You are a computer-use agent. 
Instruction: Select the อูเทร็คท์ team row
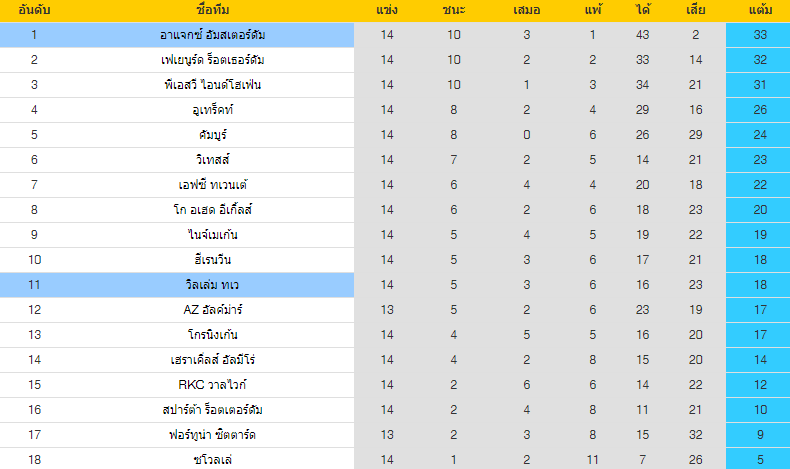pyautogui.click(x=212, y=110)
